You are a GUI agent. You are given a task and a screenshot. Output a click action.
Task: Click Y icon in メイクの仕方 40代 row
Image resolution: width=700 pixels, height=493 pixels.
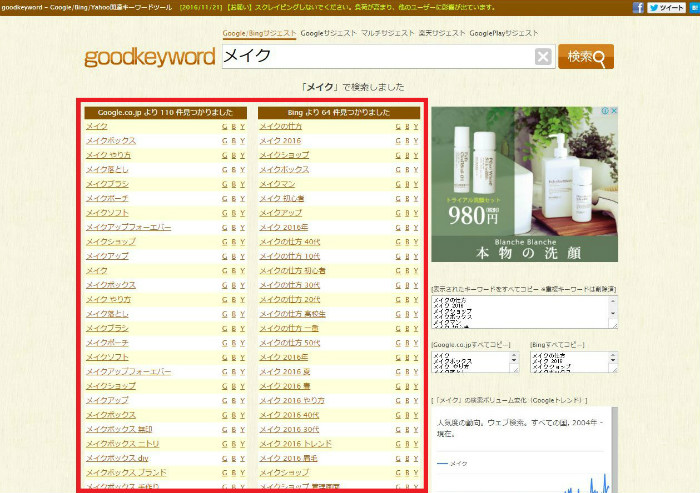416,242
